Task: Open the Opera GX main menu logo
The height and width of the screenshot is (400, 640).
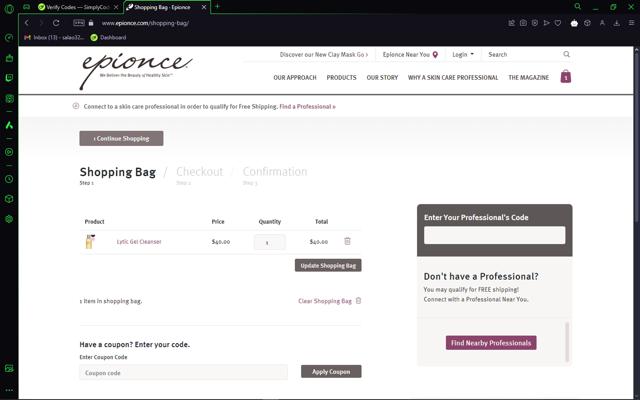Action: point(9,8)
